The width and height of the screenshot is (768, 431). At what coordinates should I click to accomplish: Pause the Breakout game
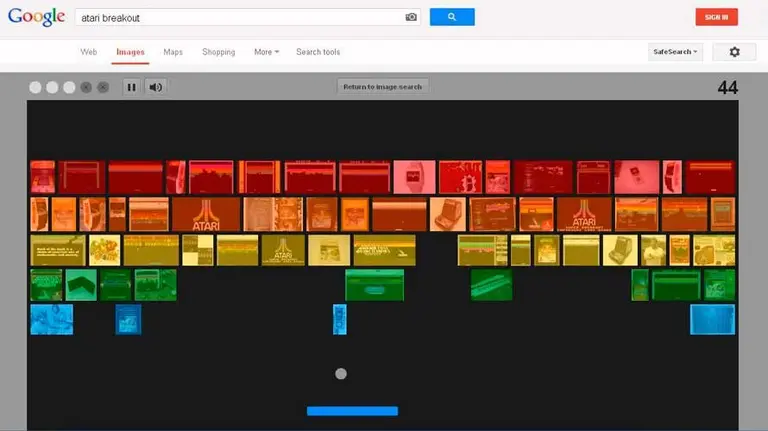(131, 87)
